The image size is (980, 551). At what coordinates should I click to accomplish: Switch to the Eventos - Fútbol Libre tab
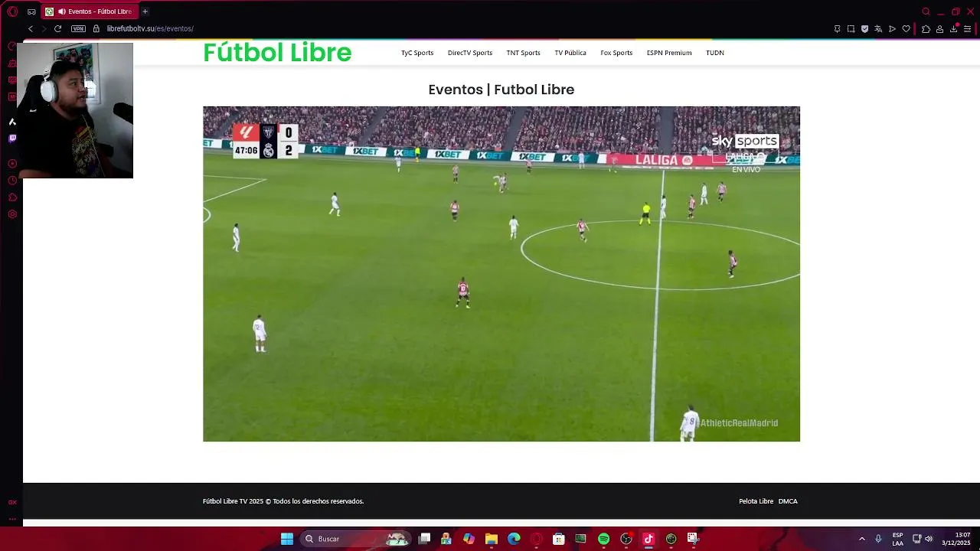coord(90,11)
